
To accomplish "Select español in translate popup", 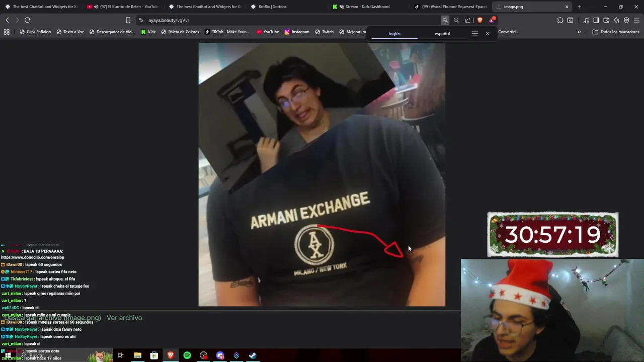I will point(442,34).
